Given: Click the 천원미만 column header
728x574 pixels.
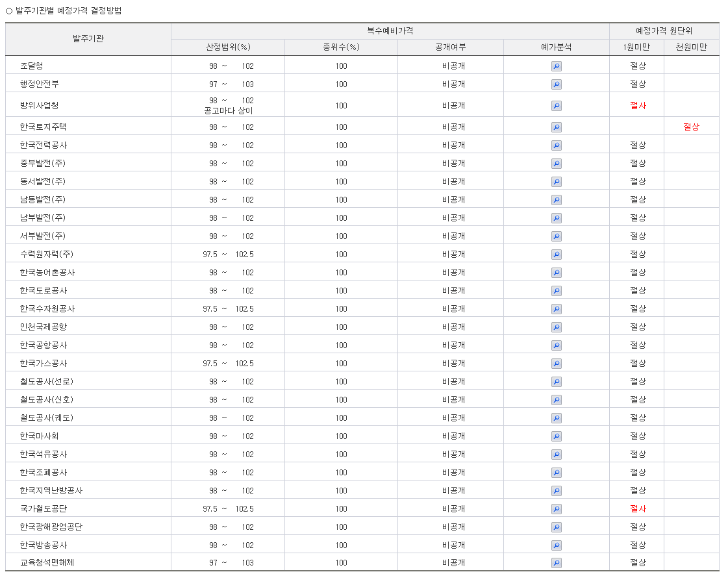Looking at the screenshot, I should 692,47.
